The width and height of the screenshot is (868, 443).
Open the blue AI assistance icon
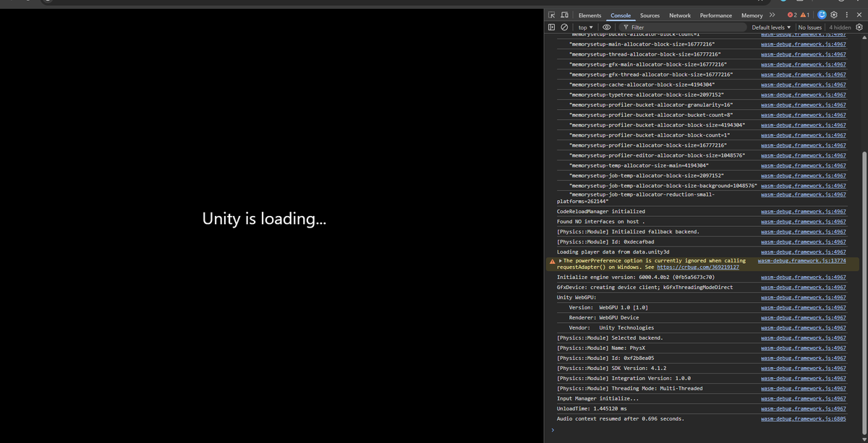(822, 15)
